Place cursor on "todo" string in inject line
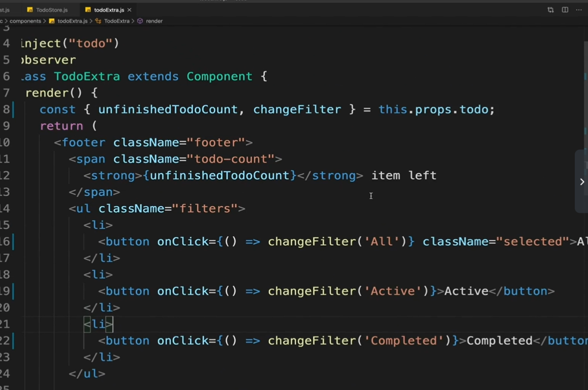 pyautogui.click(x=90, y=44)
